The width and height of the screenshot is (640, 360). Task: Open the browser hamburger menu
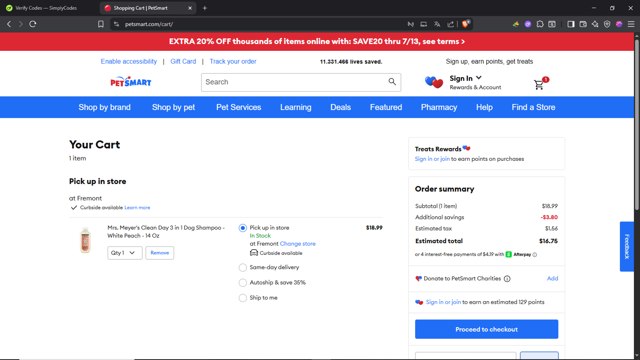(x=631, y=24)
